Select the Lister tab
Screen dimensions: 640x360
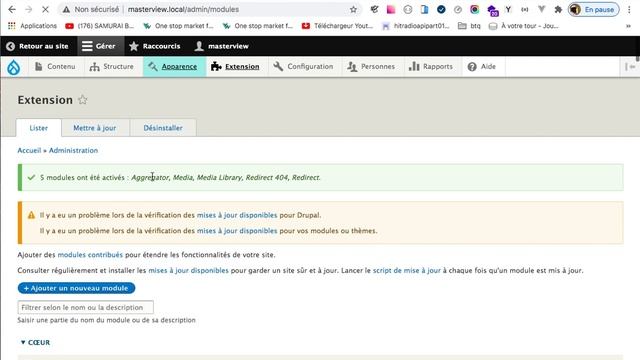click(x=39, y=128)
